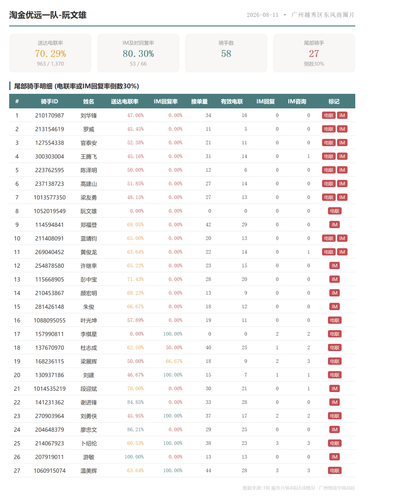Click rider ID 141231362
This screenshot has width=410, height=500.
click(50, 402)
